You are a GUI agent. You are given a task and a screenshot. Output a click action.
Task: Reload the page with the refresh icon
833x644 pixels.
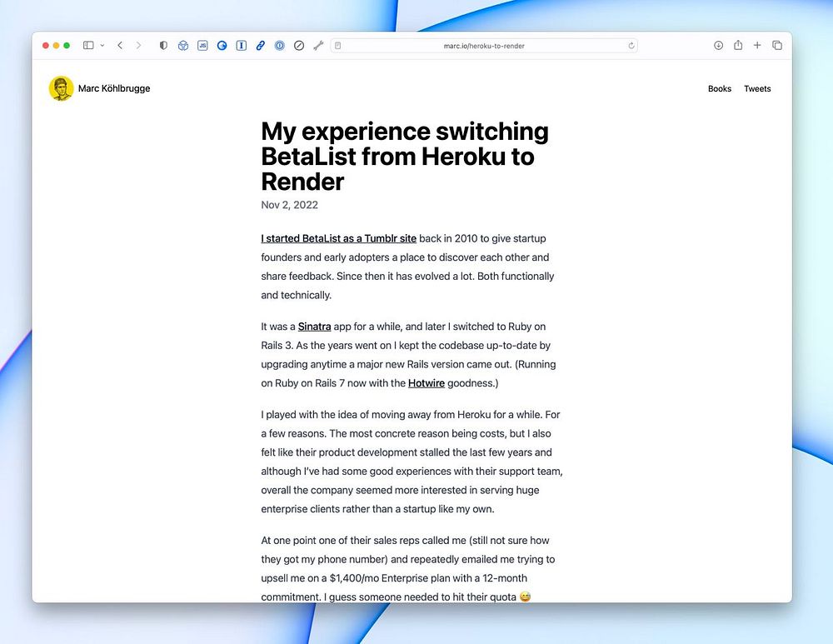point(631,46)
